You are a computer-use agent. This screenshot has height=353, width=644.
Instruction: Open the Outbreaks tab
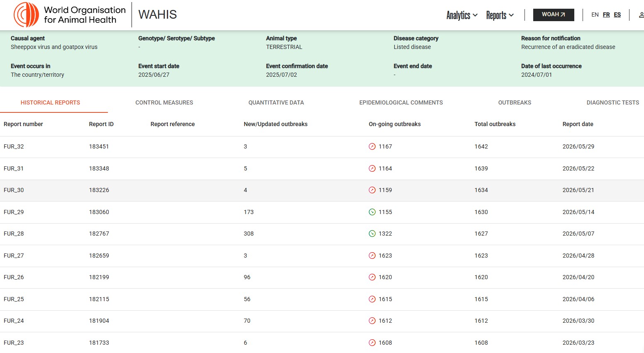[x=515, y=102]
